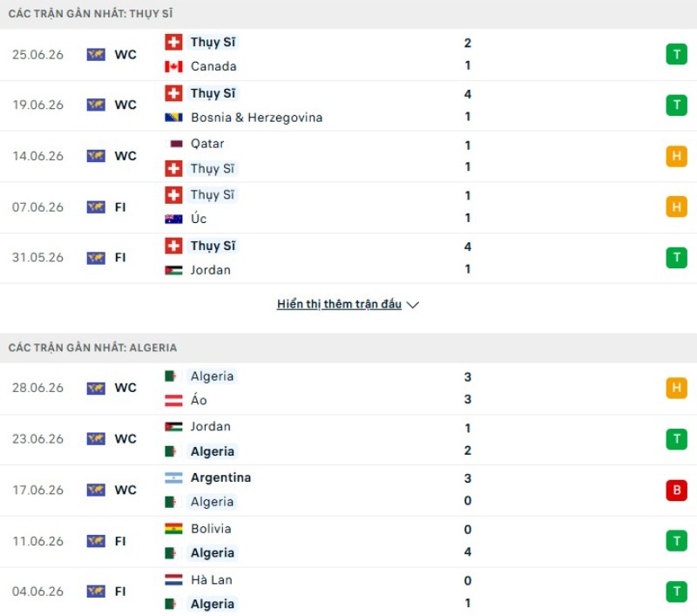Click the Bosnia & Herzegovina flag icon
This screenshot has height=616, width=697.
(x=173, y=118)
